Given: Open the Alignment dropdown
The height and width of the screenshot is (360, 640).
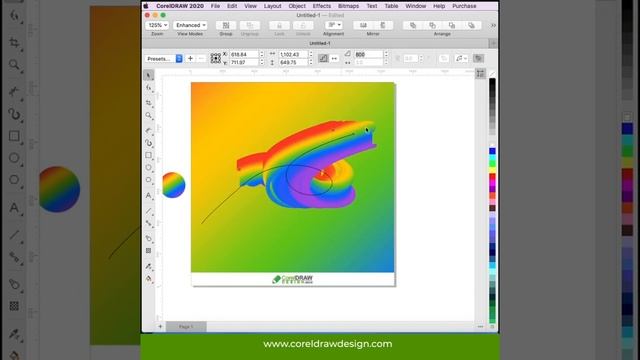Looking at the screenshot, I should 333,25.
